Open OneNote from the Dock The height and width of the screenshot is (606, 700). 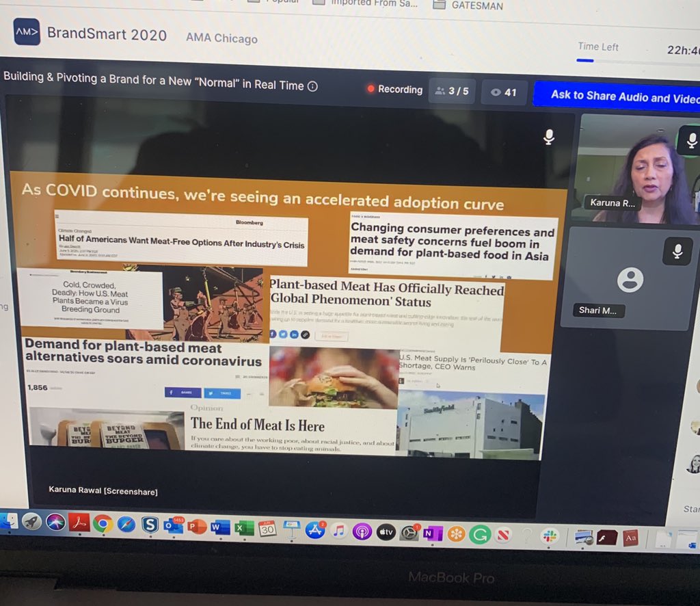[x=432, y=533]
